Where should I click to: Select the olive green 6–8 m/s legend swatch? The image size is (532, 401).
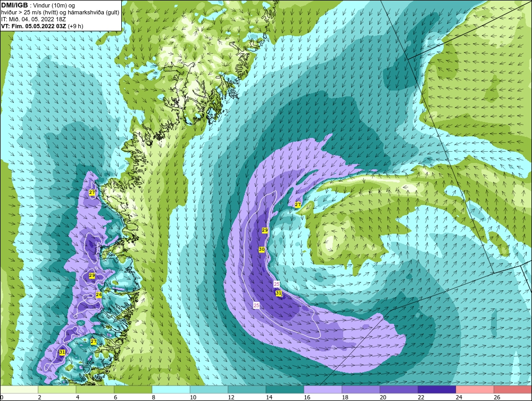[x=133, y=389]
